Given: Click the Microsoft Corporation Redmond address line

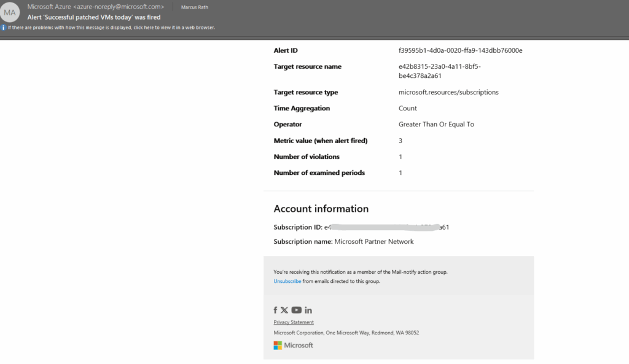Looking at the screenshot, I should point(346,333).
